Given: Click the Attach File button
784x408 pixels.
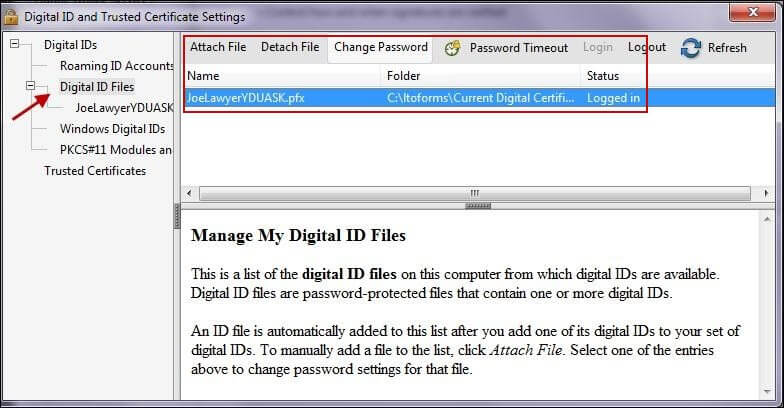Looking at the screenshot, I should 218,47.
